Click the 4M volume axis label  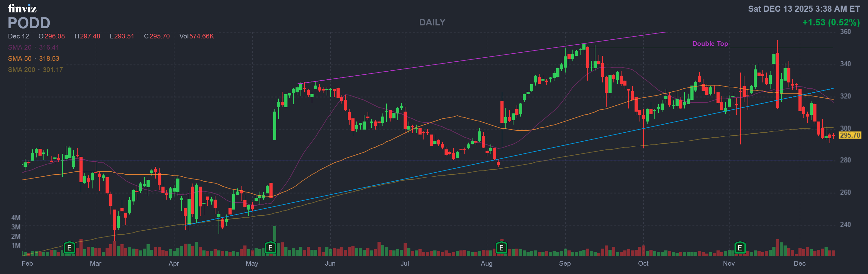pos(16,218)
